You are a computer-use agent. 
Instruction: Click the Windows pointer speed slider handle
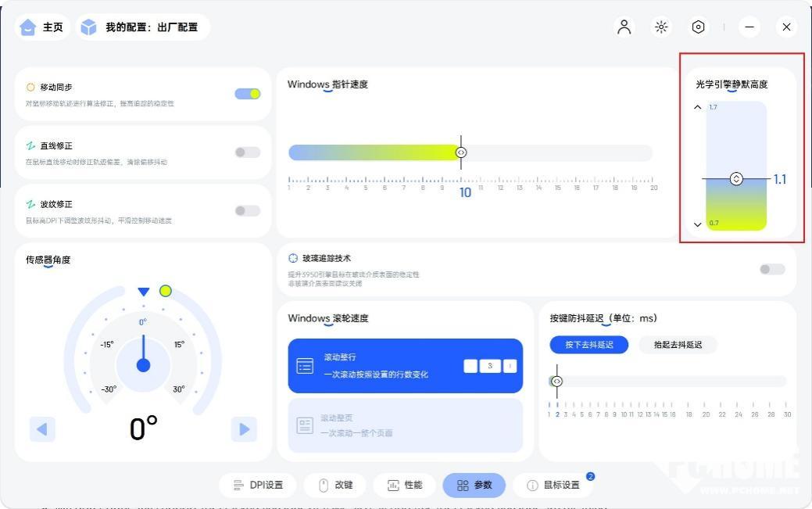[461, 152]
